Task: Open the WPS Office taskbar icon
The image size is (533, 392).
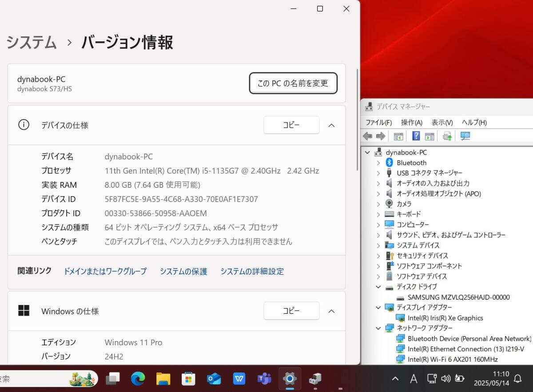Action: tap(239, 378)
